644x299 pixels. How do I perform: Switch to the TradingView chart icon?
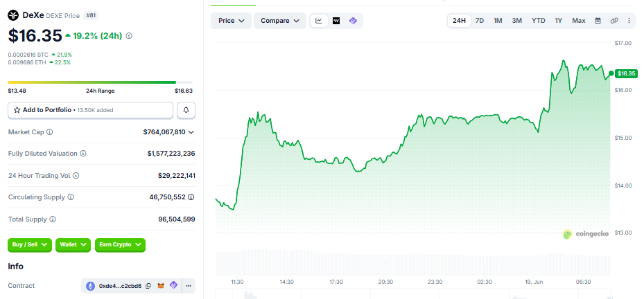pos(336,21)
